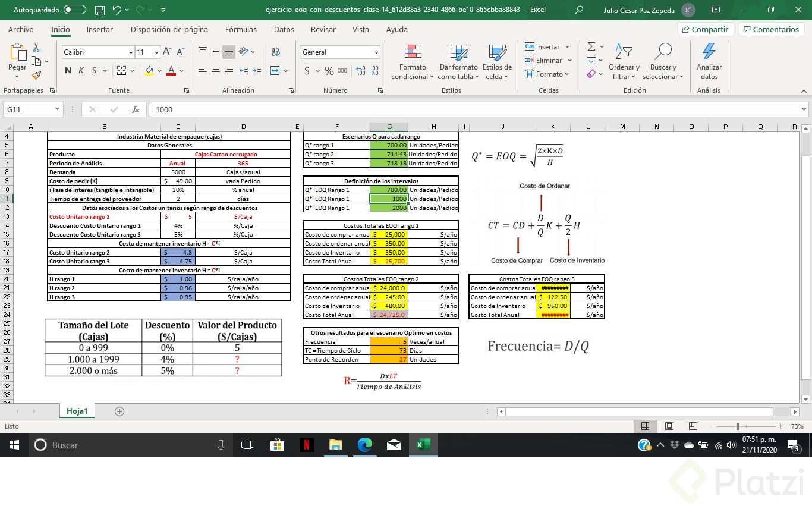Toggle bold formatting with the N icon
This screenshot has width=812, height=509.
click(x=67, y=70)
